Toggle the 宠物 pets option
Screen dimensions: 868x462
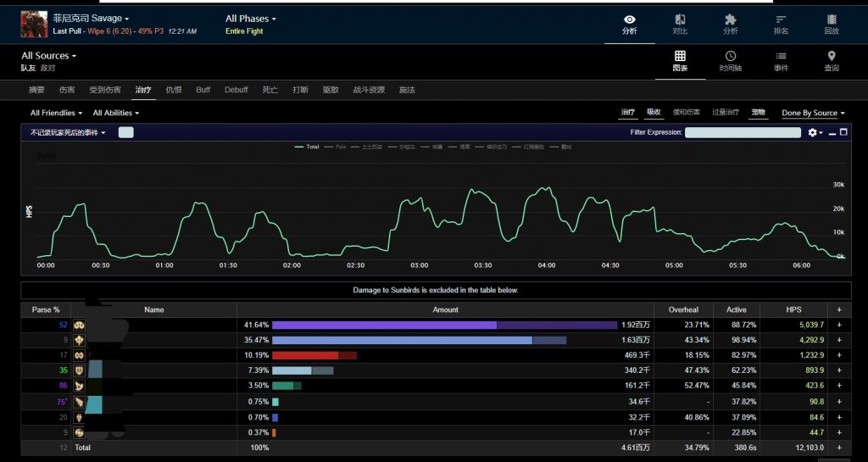click(758, 113)
